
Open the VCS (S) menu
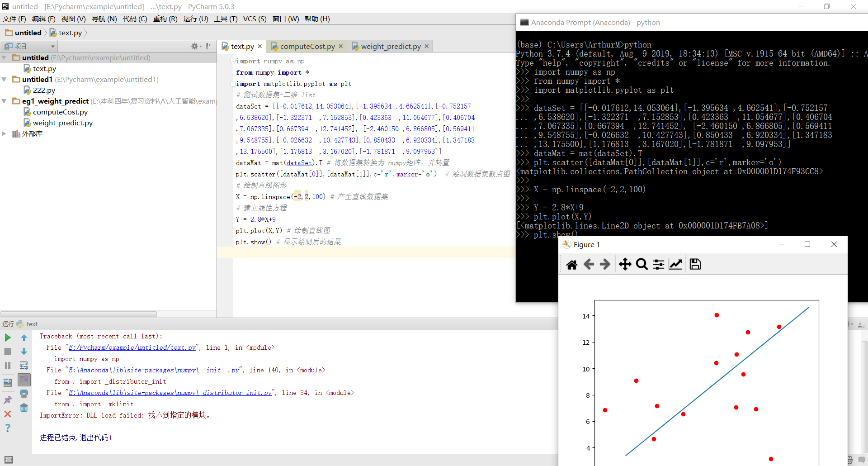tap(255, 19)
